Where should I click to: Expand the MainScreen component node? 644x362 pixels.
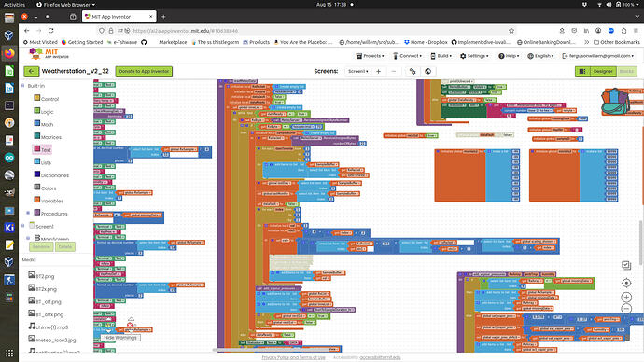pos(28,238)
